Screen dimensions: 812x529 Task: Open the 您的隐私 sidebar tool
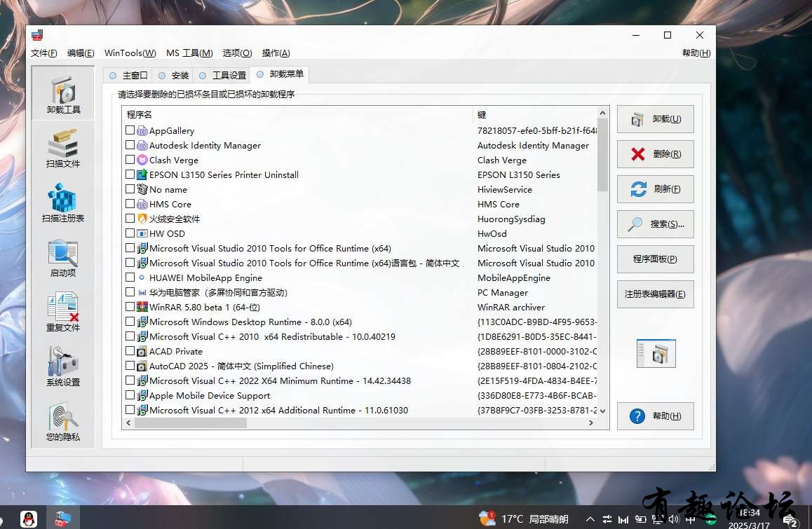click(x=63, y=422)
